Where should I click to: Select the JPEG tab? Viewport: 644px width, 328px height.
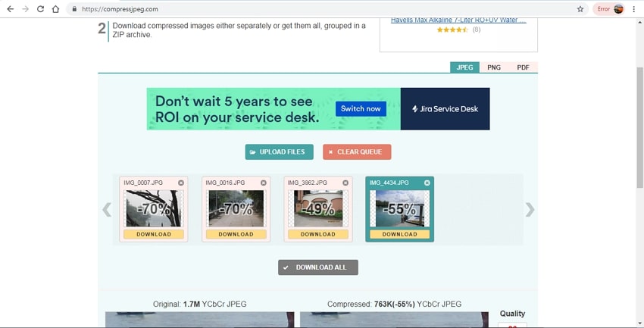tap(464, 67)
